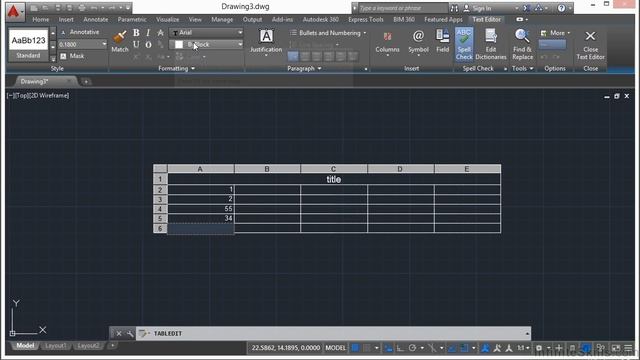Open status bar Customization menu icon

pyautogui.click(x=629, y=348)
